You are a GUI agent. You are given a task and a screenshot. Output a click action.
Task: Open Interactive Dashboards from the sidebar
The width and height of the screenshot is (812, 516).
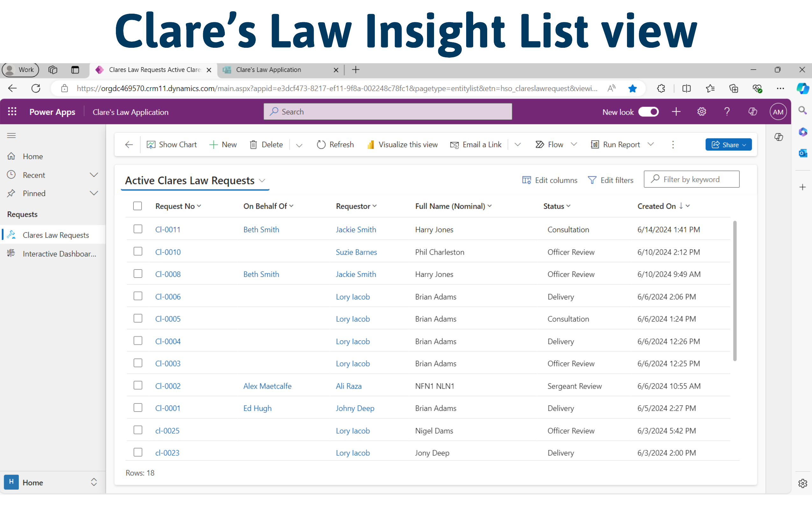tap(59, 253)
